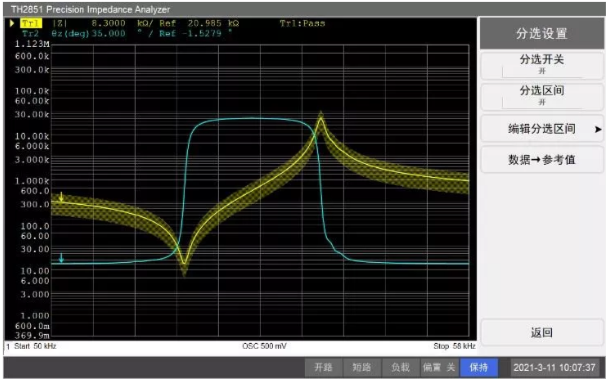Click the blue 保持 hold button
This screenshot has width=610, height=381.
click(479, 367)
